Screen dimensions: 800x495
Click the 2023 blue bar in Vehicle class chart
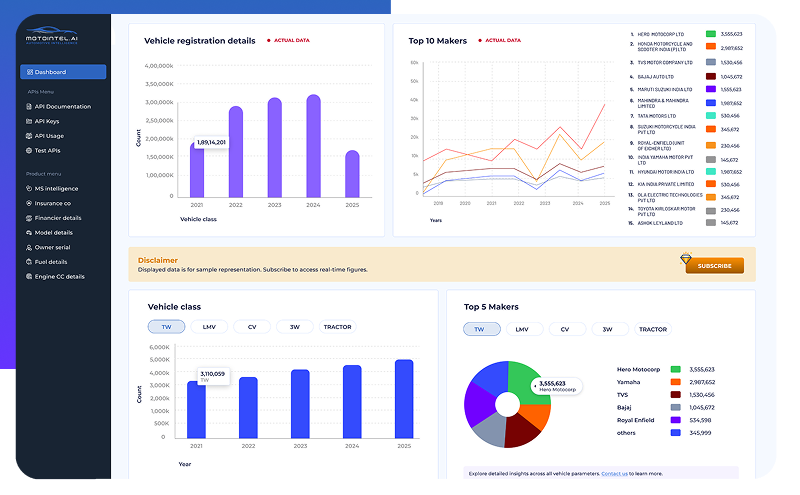pyautogui.click(x=300, y=404)
